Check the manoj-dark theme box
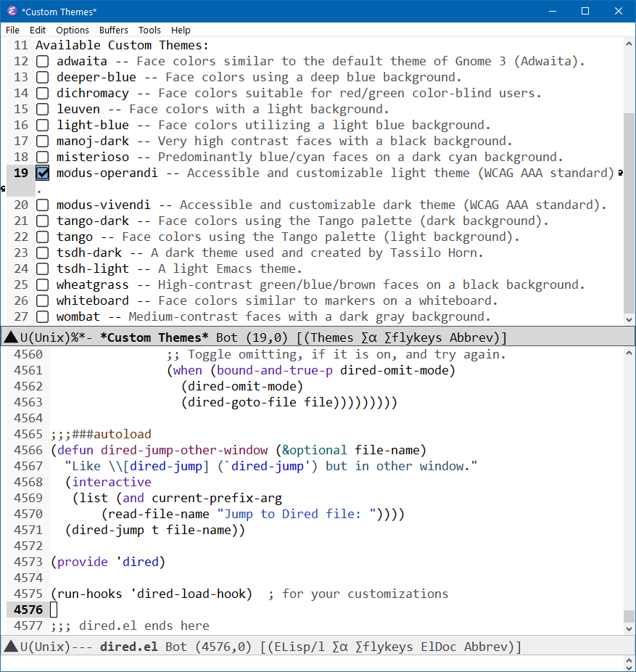 point(42,141)
